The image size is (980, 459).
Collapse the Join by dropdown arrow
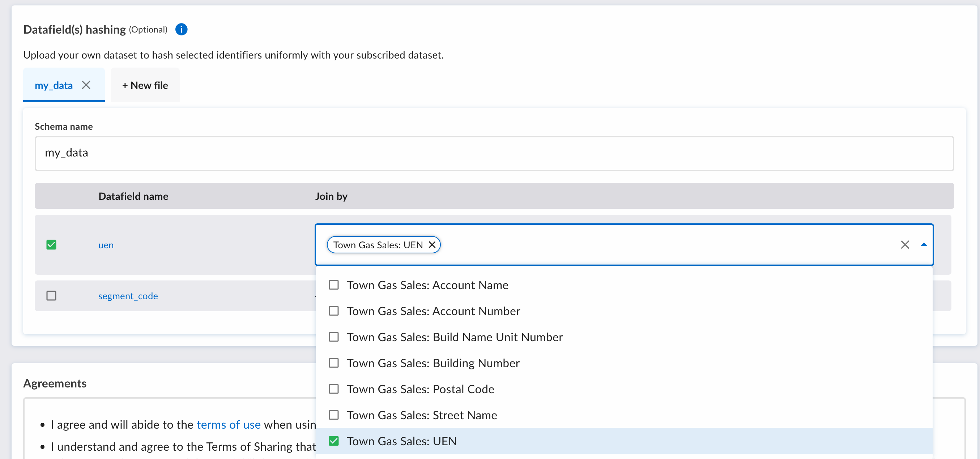pos(924,245)
